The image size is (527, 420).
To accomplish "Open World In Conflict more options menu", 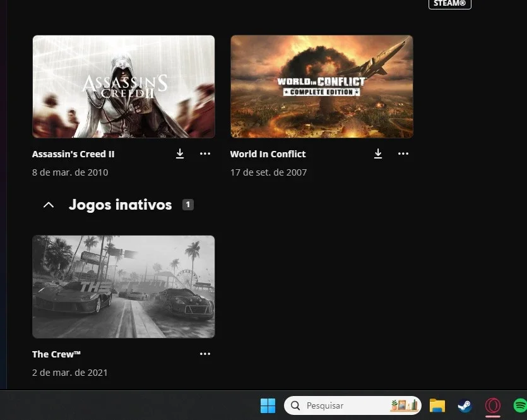I will 403,153.
